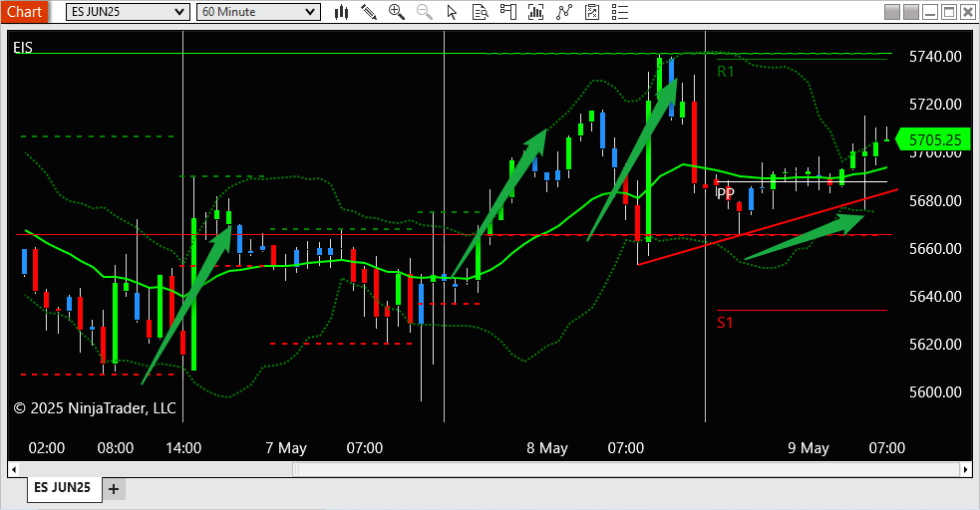This screenshot has width=980, height=510.
Task: Click the 7 May date label
Action: [x=285, y=448]
